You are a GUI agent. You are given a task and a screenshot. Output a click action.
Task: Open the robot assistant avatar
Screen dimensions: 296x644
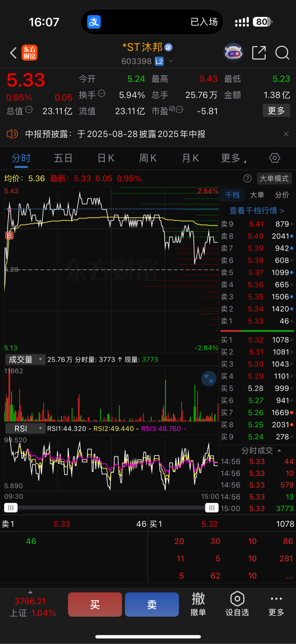tap(234, 52)
